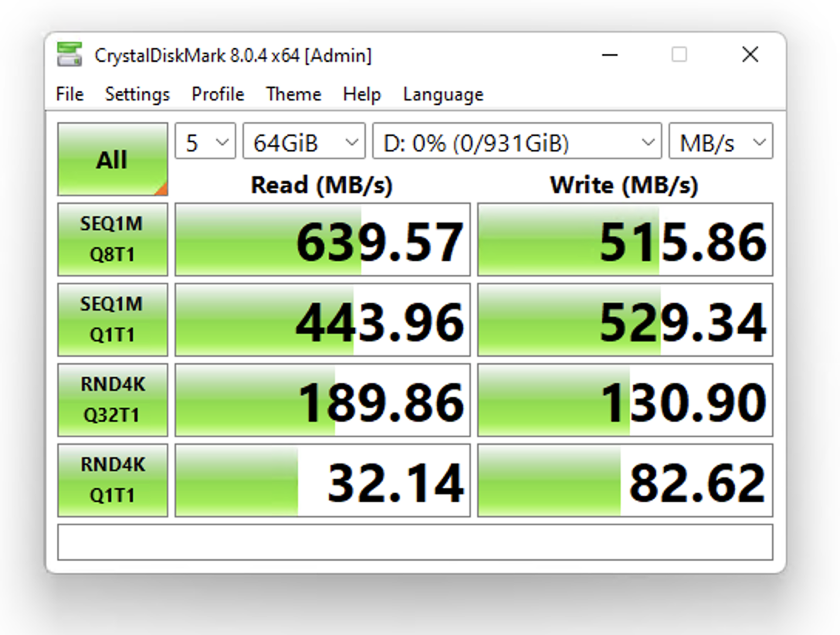Open the Help menu

point(361,94)
